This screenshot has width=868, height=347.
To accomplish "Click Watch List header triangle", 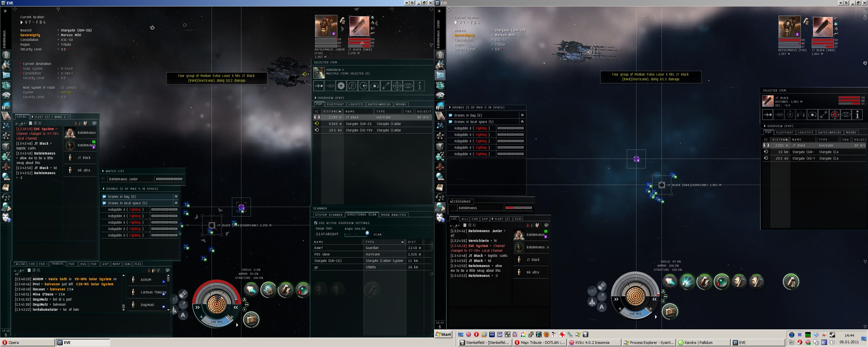I will [x=103, y=171].
